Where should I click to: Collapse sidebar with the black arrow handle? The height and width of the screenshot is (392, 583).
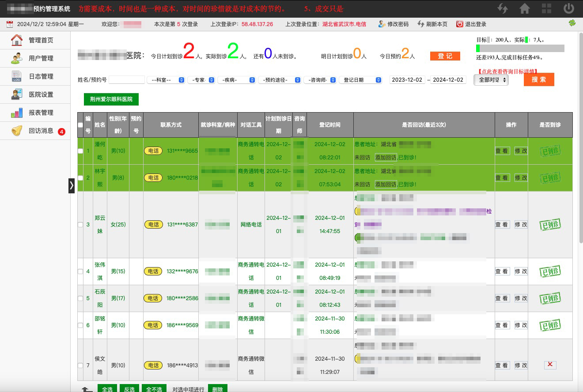(72, 186)
